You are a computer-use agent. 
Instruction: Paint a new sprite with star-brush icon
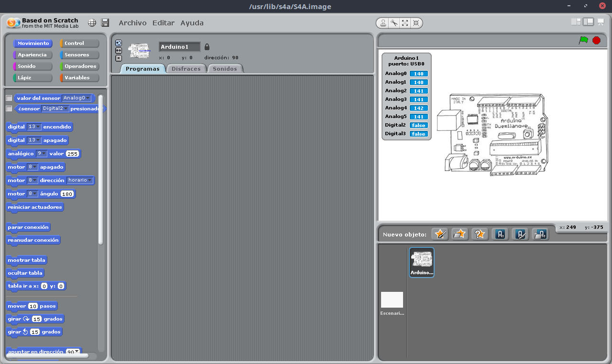(440, 234)
